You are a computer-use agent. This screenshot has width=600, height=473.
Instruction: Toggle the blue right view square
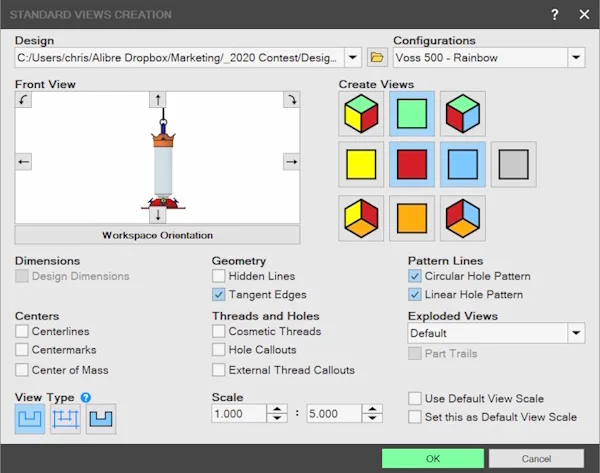(x=463, y=164)
